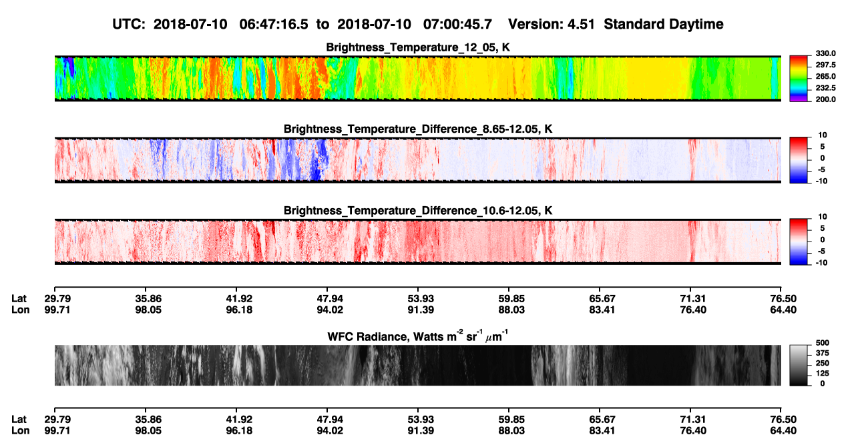Click the 8.65-12.05 difference image strip

pos(417,159)
